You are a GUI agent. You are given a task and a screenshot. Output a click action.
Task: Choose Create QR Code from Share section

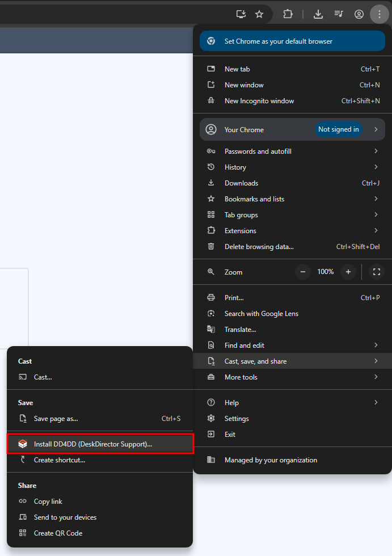(58, 533)
